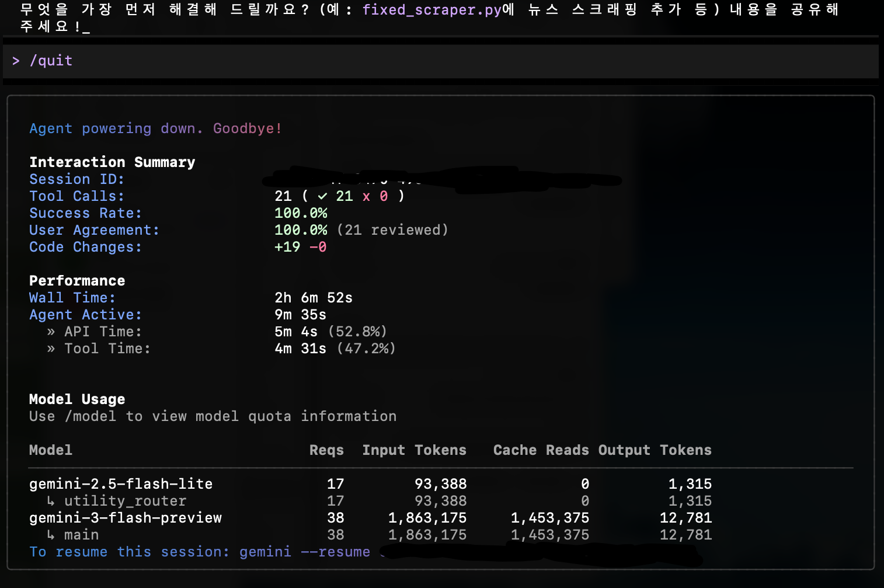Click the 100.0% value beside Success Rate

pos(301,213)
